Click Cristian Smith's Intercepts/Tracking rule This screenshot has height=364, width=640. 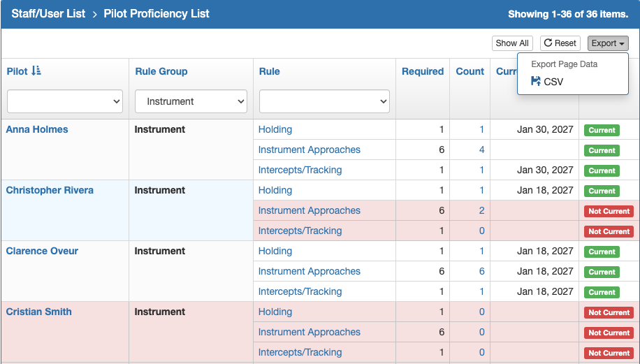(300, 352)
